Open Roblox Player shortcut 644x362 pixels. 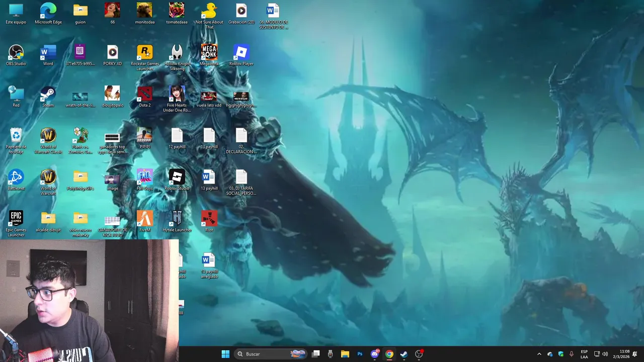coord(241,55)
